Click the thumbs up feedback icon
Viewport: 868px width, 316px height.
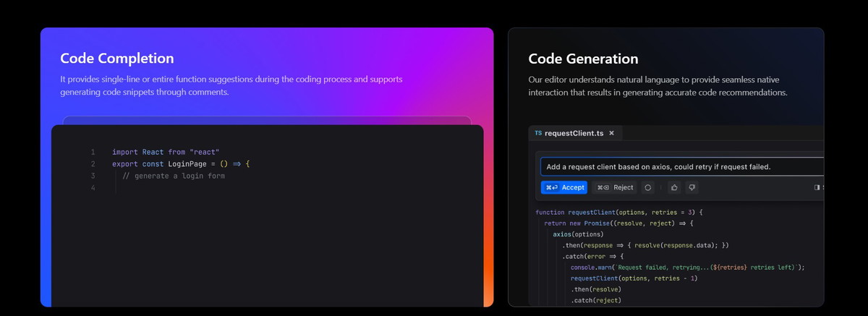click(x=674, y=187)
